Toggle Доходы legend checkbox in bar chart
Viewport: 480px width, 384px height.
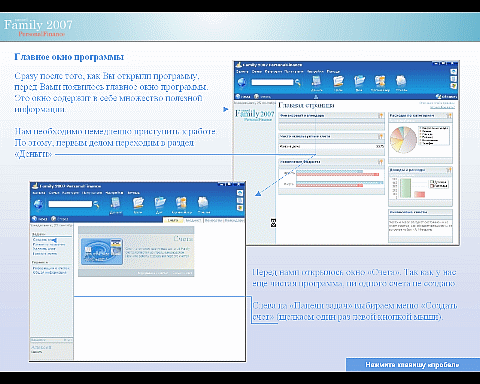[432, 182]
